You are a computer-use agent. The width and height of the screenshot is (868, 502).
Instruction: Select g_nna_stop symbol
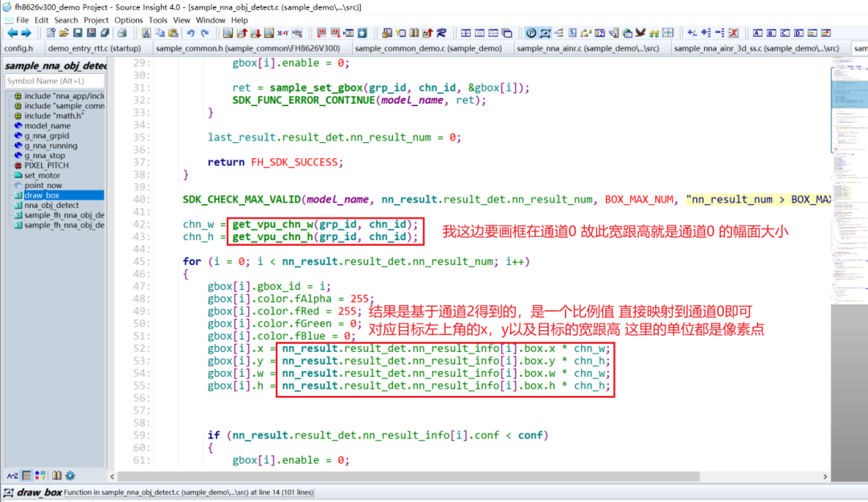point(44,156)
